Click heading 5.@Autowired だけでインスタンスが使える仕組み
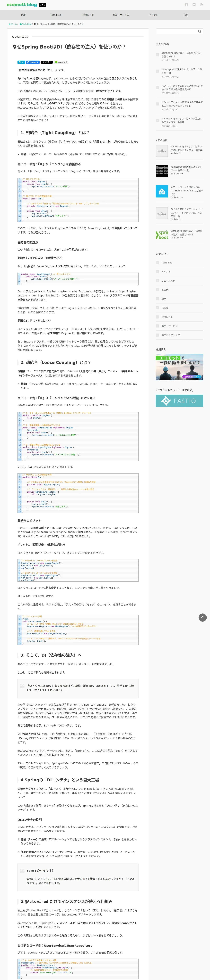This screenshot has width=210, height=980. pyautogui.click(x=66, y=901)
